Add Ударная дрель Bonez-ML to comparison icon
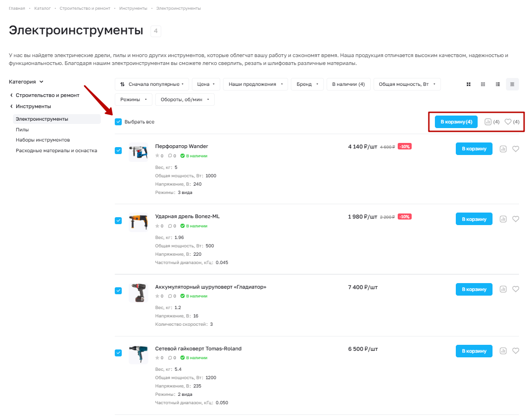 503,219
